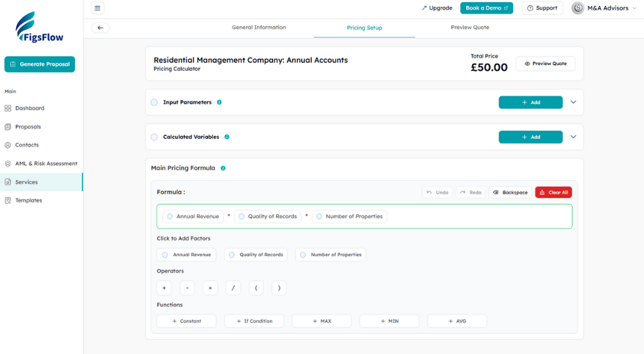This screenshot has height=354, width=644.
Task: Add a Constant function
Action: pos(187,321)
